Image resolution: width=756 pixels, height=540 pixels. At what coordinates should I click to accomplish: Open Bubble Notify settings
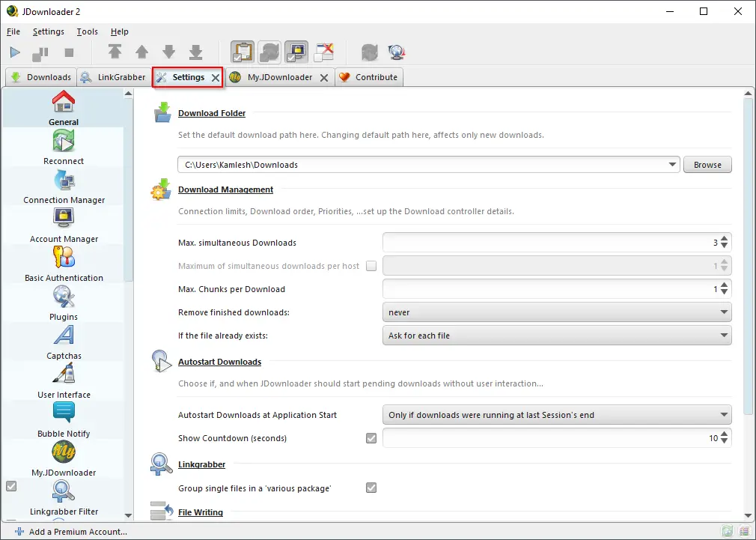pyautogui.click(x=63, y=421)
